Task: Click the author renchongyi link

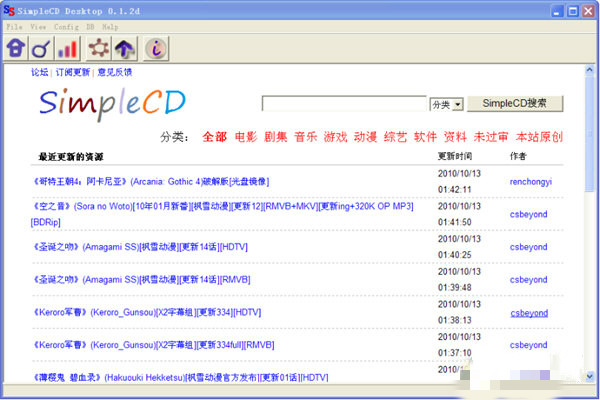Action: point(530,182)
